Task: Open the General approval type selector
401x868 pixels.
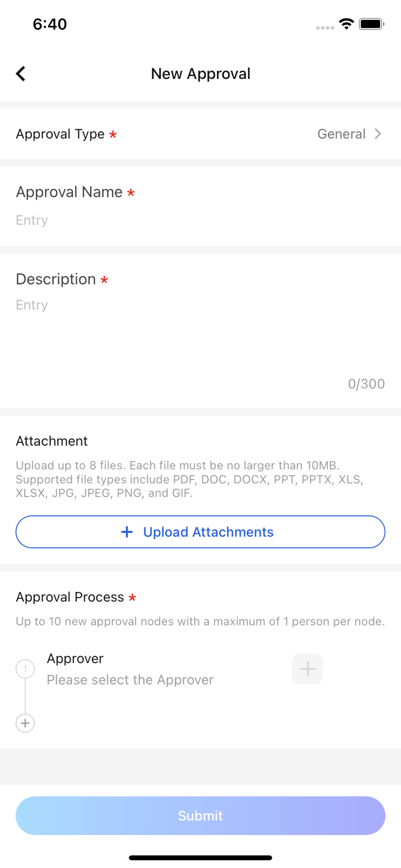Action: tap(341, 134)
